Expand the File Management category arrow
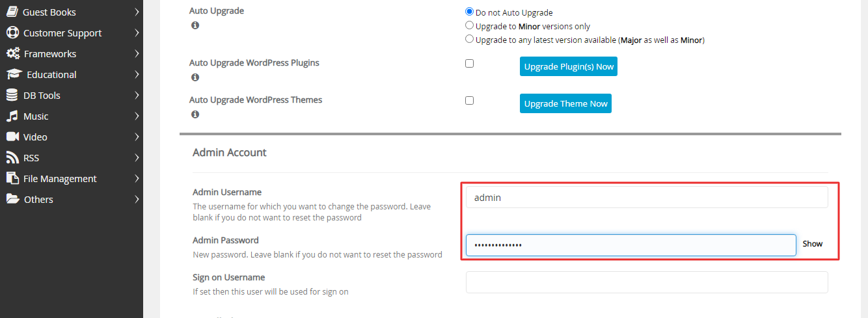The height and width of the screenshot is (318, 868). [137, 178]
